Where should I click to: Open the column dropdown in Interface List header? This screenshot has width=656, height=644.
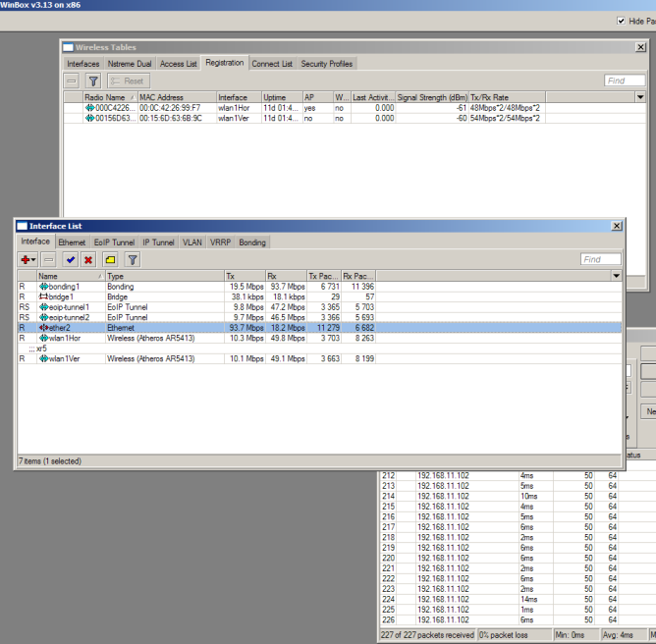[616, 276]
